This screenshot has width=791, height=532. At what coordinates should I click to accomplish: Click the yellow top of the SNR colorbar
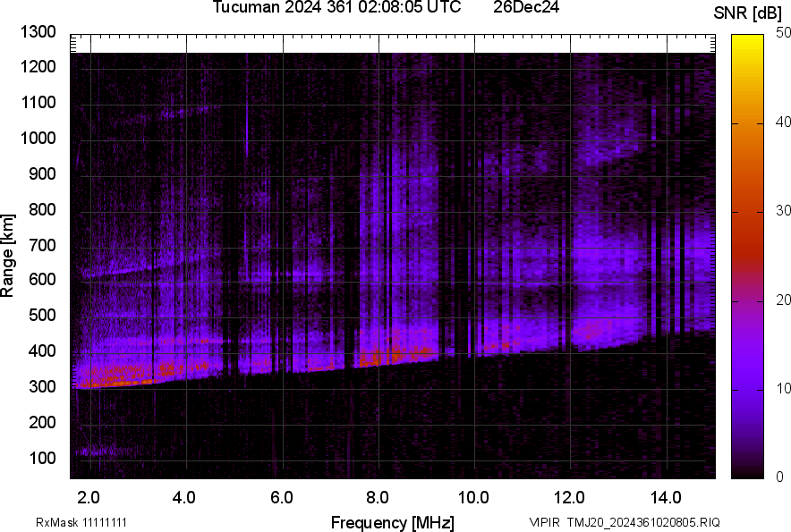748,41
